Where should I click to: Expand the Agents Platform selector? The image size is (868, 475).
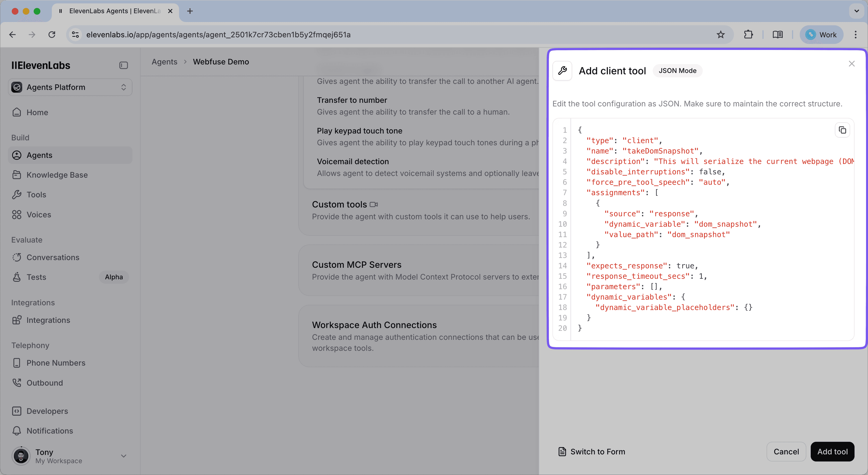[x=70, y=87]
